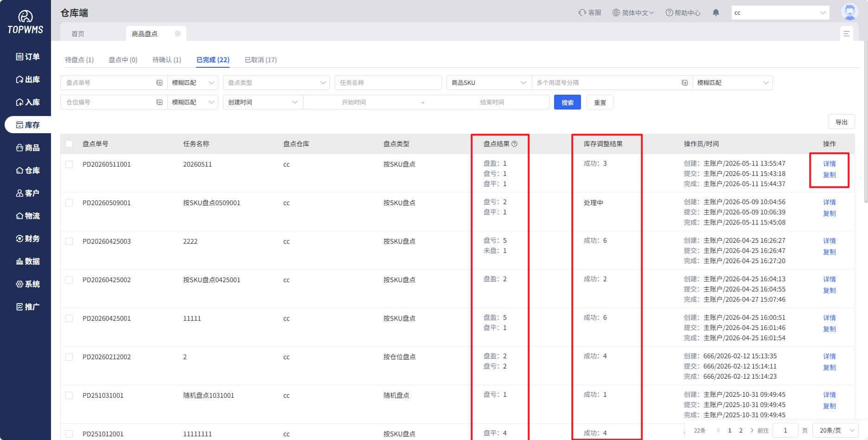Screen dimensions: 868x440
Task: Open 模糊匹配 dropdown beside 仓位编号
Action: 192,102
